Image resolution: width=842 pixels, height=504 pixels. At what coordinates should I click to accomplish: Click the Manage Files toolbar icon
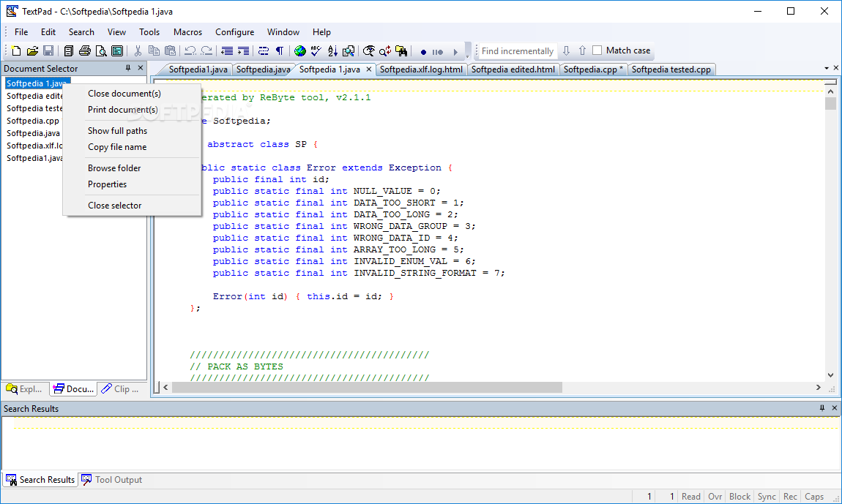click(x=68, y=51)
